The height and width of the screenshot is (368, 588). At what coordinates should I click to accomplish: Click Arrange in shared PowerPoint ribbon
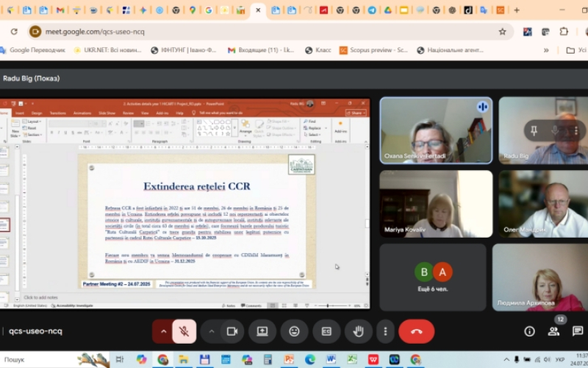(245, 127)
